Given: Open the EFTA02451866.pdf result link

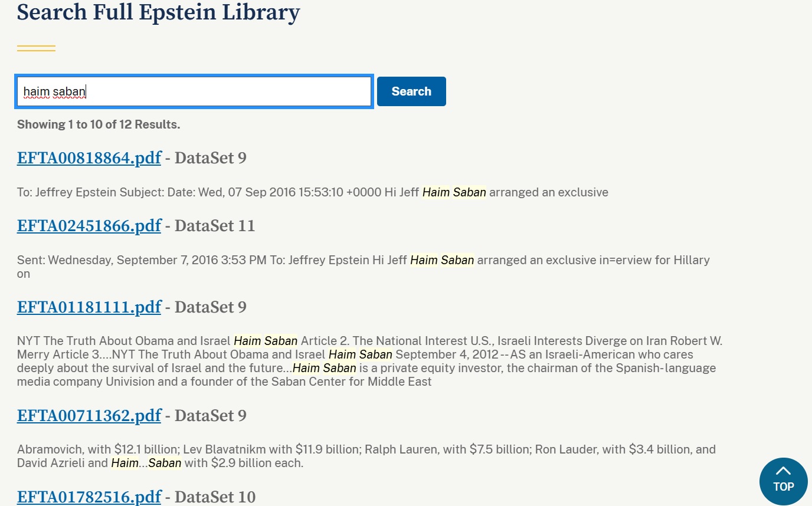Looking at the screenshot, I should point(89,226).
